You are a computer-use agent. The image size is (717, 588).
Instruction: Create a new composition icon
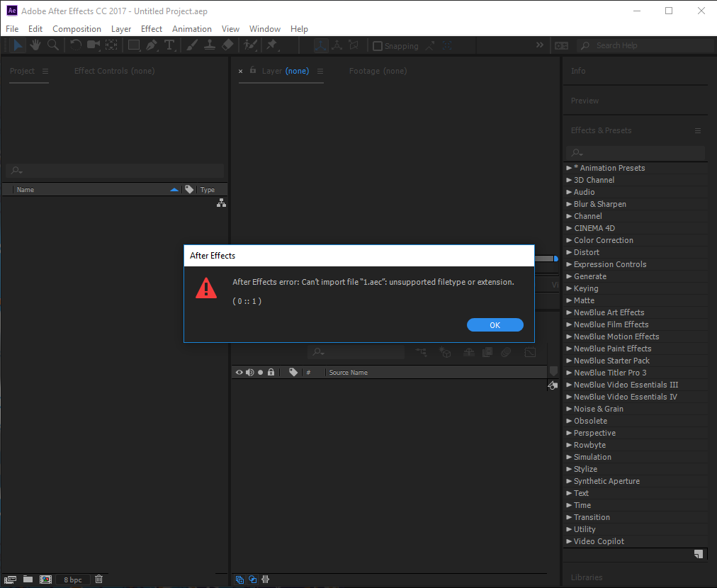[46, 579]
